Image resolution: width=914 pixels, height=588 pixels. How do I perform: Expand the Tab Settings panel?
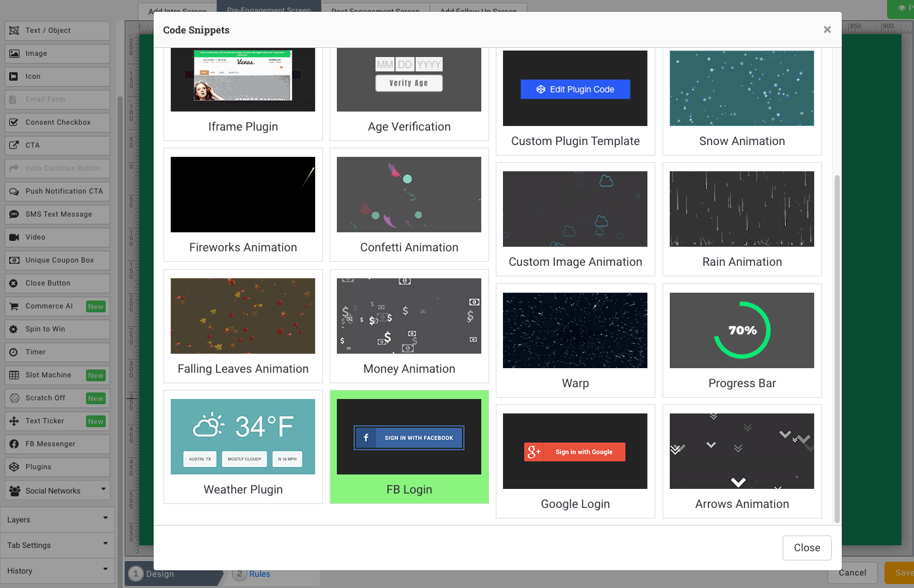pos(57,545)
